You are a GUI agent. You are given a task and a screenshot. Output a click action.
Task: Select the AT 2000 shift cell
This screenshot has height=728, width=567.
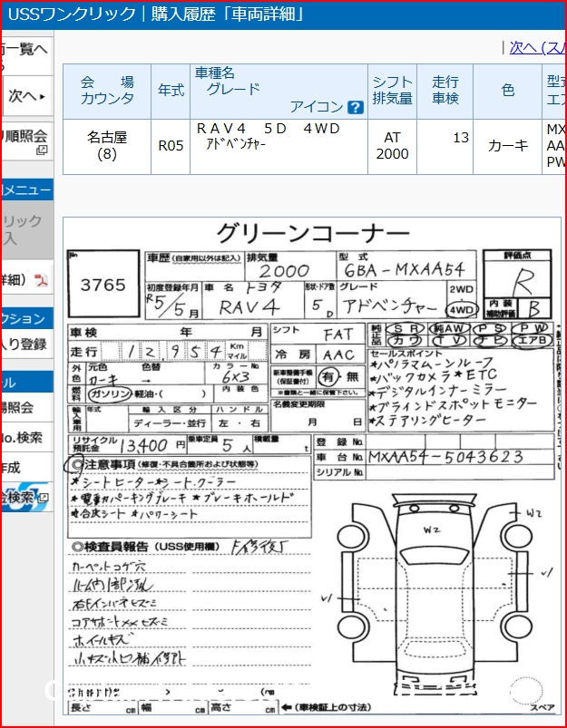pos(392,146)
